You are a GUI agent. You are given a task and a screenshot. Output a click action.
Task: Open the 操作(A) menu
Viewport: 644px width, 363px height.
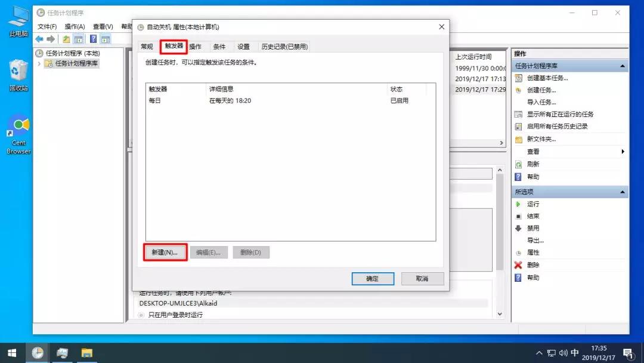pyautogui.click(x=74, y=26)
